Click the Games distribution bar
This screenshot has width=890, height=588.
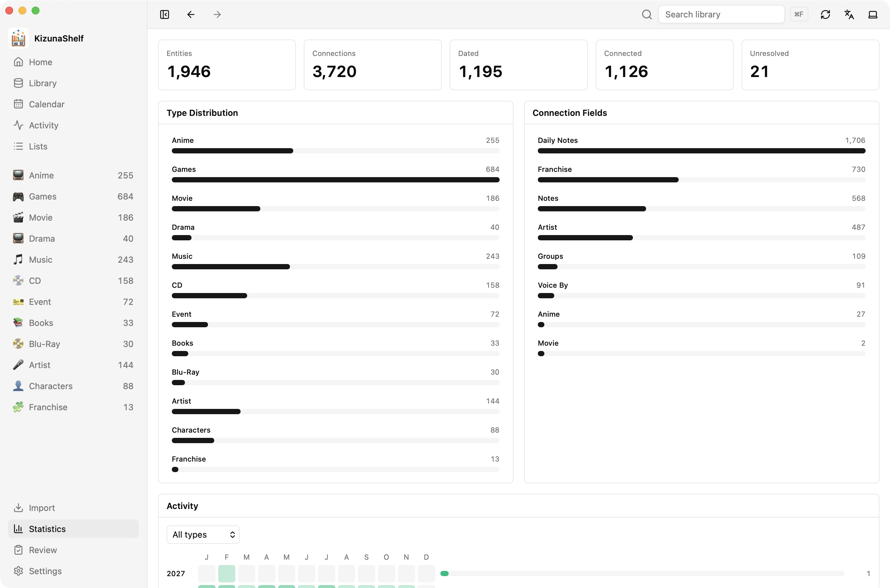pyautogui.click(x=335, y=180)
